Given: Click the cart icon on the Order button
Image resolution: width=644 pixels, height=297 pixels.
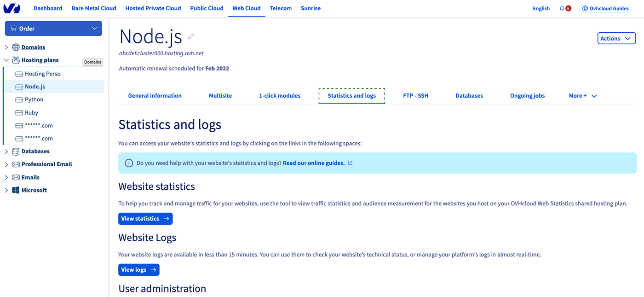Looking at the screenshot, I should tap(14, 28).
